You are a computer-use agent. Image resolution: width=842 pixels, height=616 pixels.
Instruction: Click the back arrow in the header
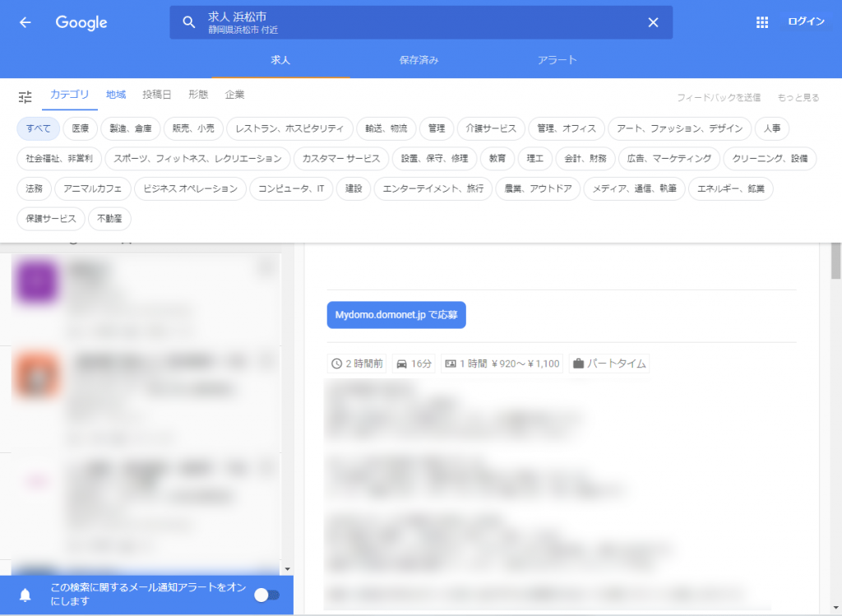[x=25, y=22]
